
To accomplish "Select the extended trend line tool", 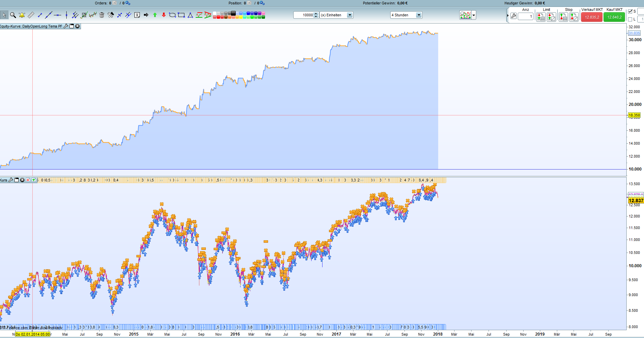I will 49,15.
